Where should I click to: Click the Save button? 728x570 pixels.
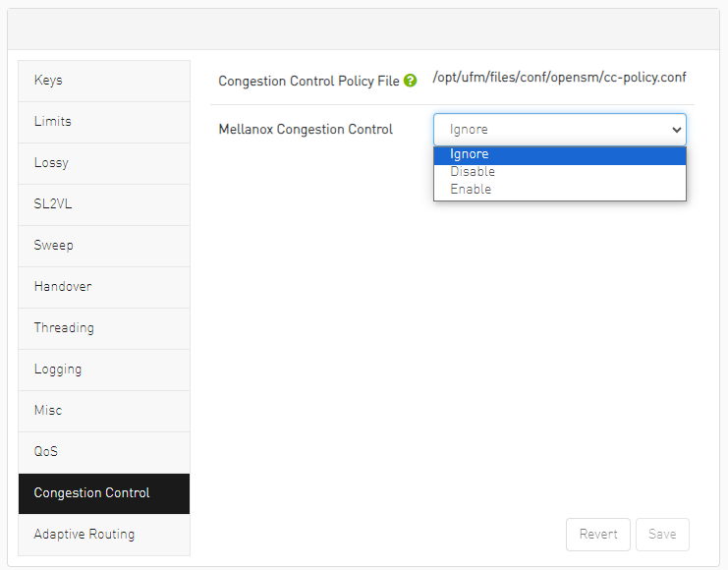(662, 535)
